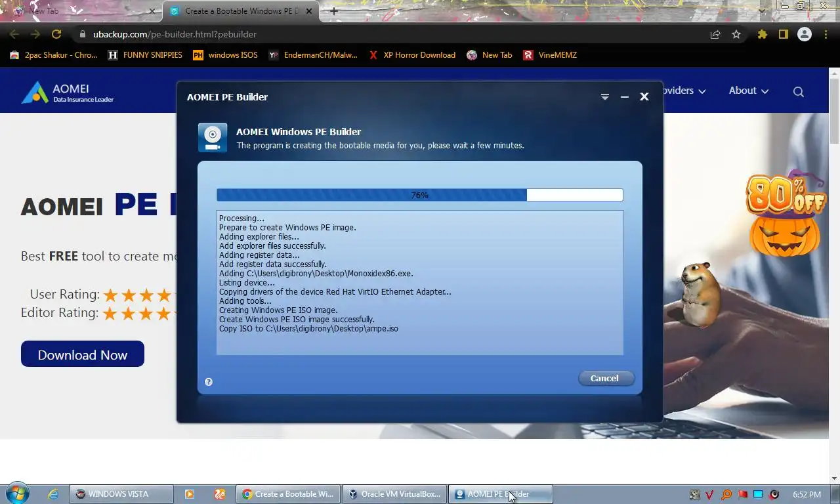Open VineMEMZ bookmark
The height and width of the screenshot is (504, 840).
pos(550,55)
